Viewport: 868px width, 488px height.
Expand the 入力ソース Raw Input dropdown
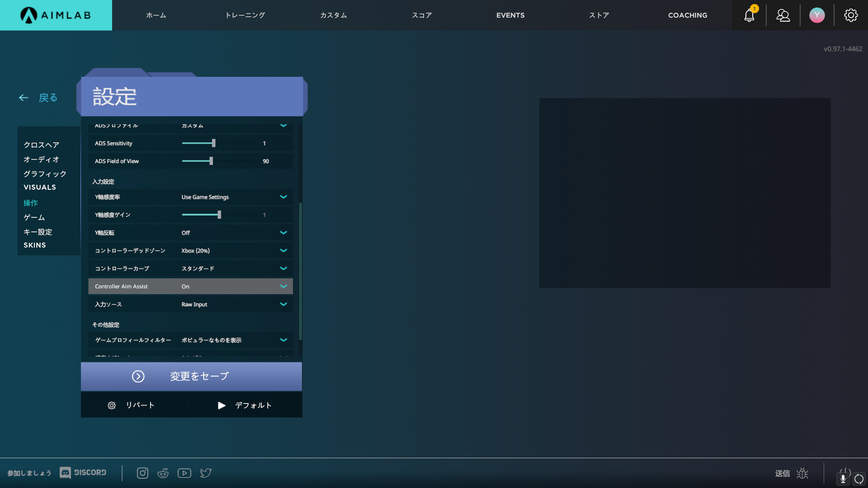[283, 305]
